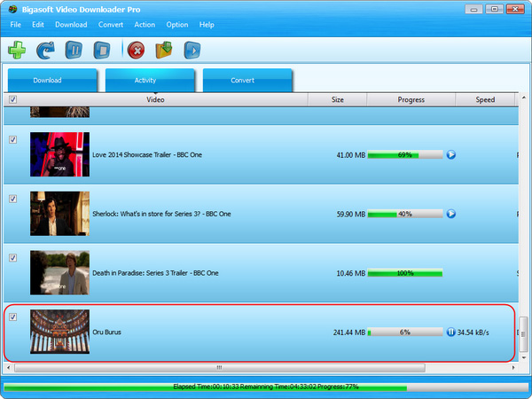Pause the Oru Burus download
This screenshot has height=399, width=532.
pos(450,332)
